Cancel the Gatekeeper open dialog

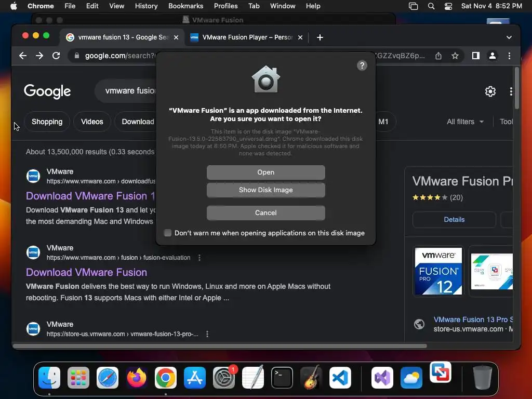click(265, 212)
